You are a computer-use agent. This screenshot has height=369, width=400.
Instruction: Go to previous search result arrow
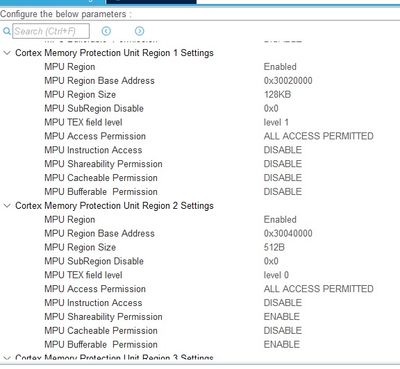[x=106, y=31]
